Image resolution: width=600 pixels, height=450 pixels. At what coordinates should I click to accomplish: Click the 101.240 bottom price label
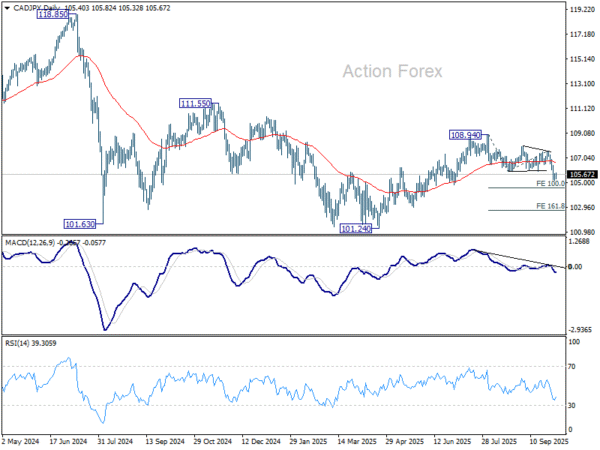click(x=357, y=229)
